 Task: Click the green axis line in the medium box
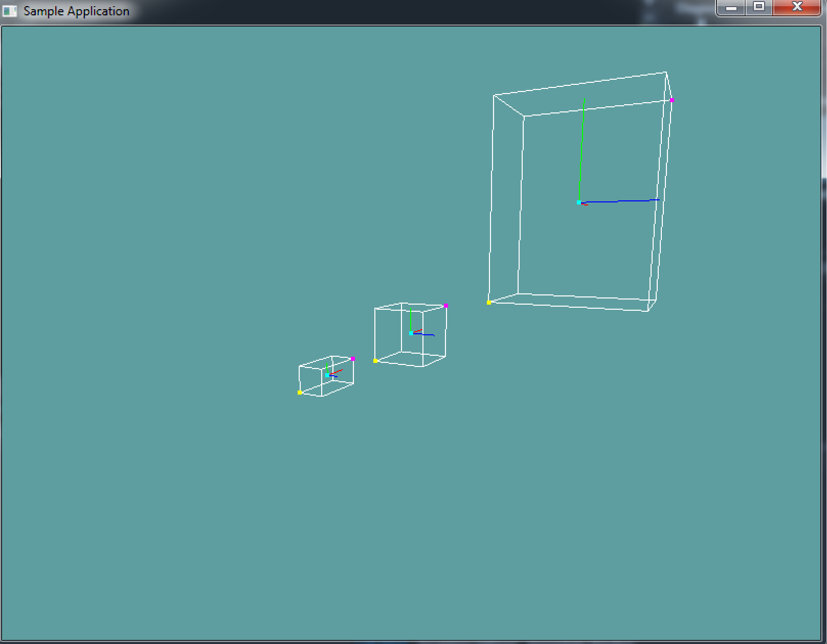pos(410,319)
